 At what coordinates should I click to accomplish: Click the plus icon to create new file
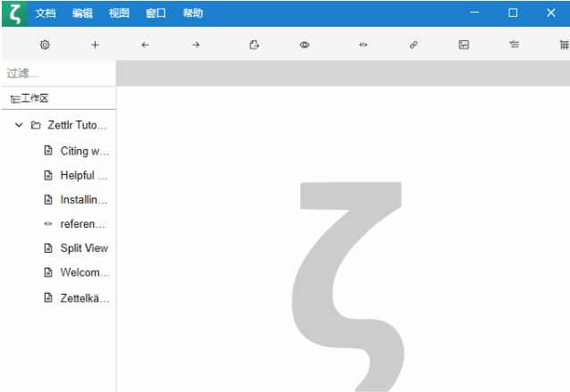[96, 45]
